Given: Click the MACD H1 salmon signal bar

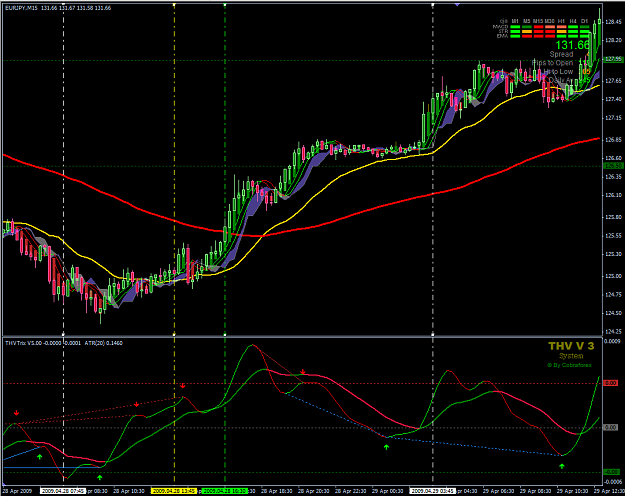Looking at the screenshot, I should [x=562, y=27].
